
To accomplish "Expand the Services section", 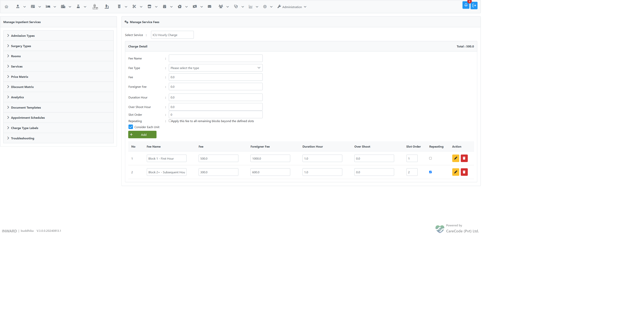I will [58, 66].
